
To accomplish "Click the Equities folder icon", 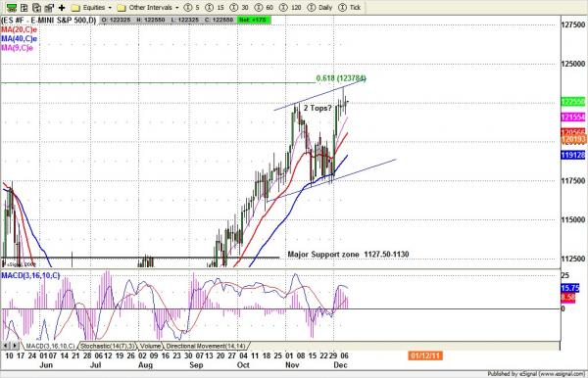I will click(75, 8).
